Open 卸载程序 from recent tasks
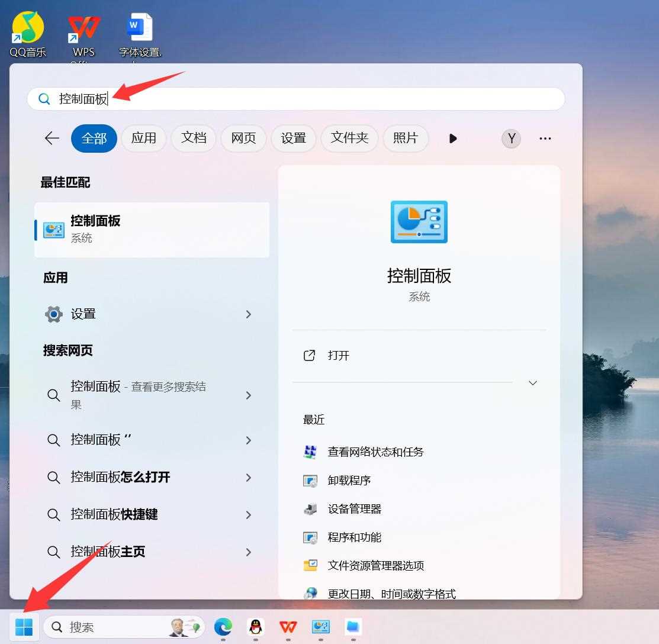Image resolution: width=659 pixels, height=644 pixels. (x=349, y=480)
